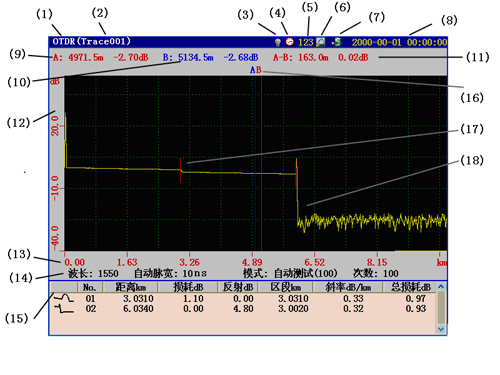Image resolution: width=500 pixels, height=375 pixels.
Task: Click the event table vertical scrollbar thumb
Action: [441, 308]
